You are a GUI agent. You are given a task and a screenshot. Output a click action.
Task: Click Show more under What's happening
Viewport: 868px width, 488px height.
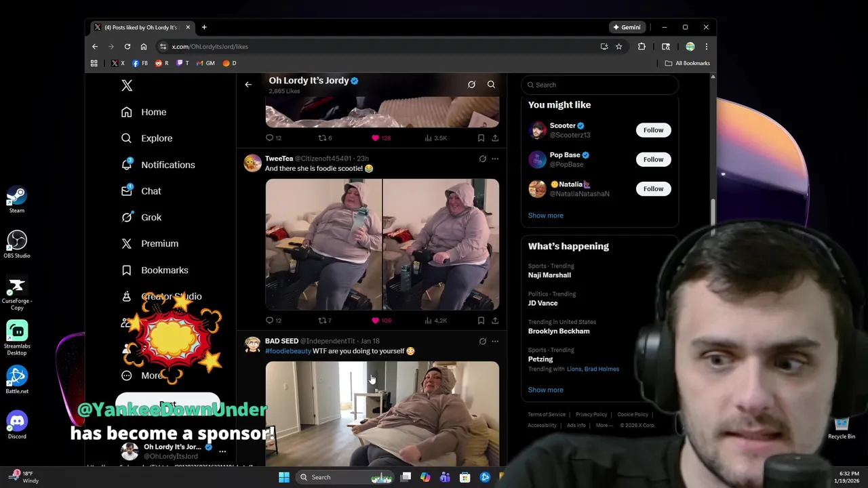(545, 390)
